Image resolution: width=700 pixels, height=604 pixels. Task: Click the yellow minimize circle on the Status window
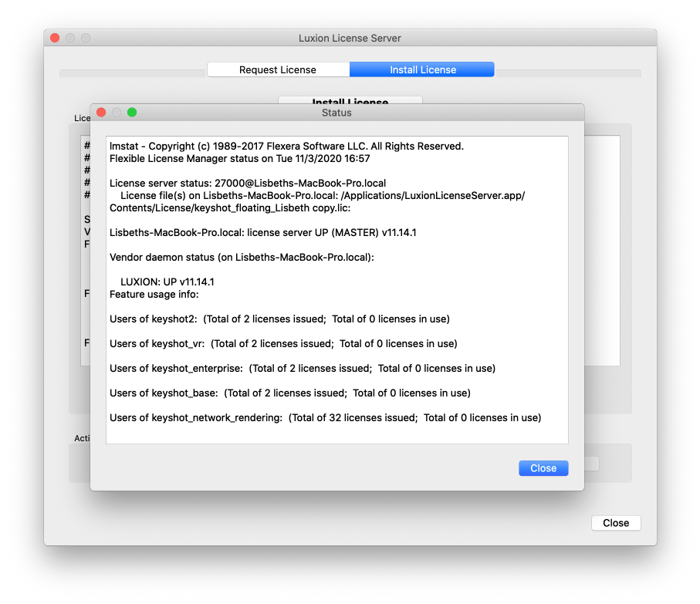[x=117, y=112]
